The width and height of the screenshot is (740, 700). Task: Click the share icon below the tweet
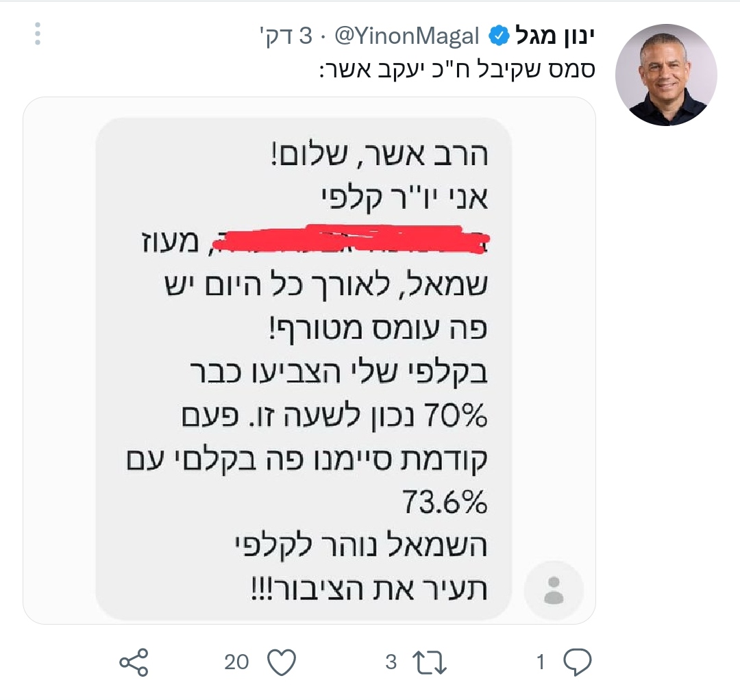pos(134,662)
